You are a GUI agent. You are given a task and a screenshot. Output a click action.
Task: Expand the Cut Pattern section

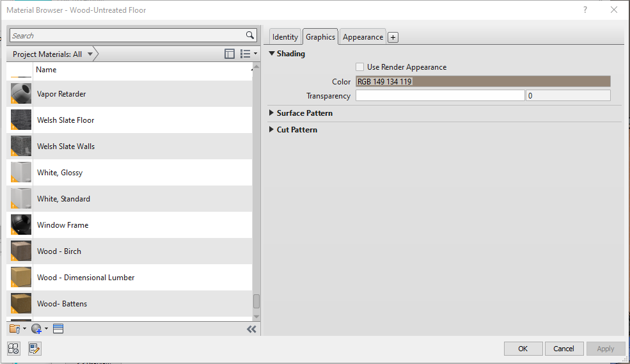click(272, 130)
